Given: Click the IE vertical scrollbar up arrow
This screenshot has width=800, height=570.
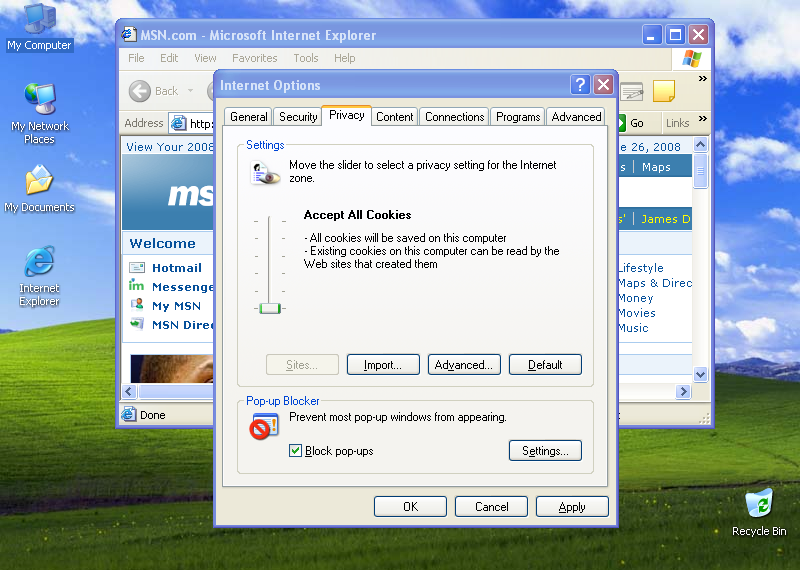Looking at the screenshot, I should pos(701,145).
